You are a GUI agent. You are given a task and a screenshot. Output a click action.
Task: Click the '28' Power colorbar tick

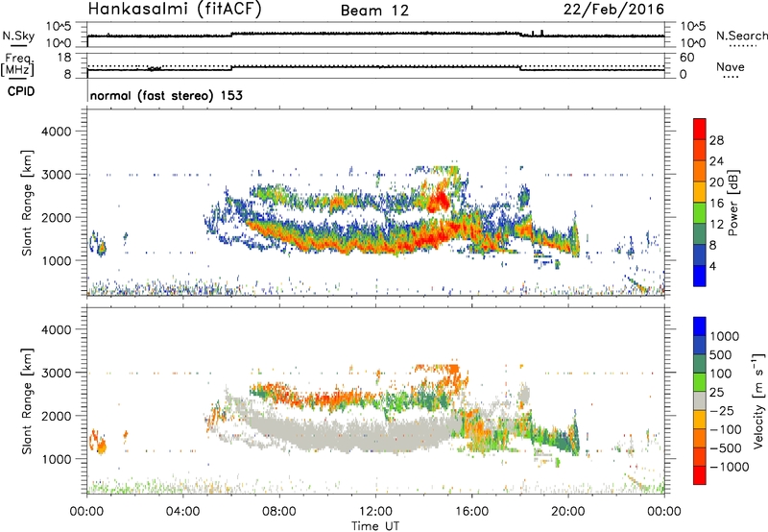tap(716, 140)
